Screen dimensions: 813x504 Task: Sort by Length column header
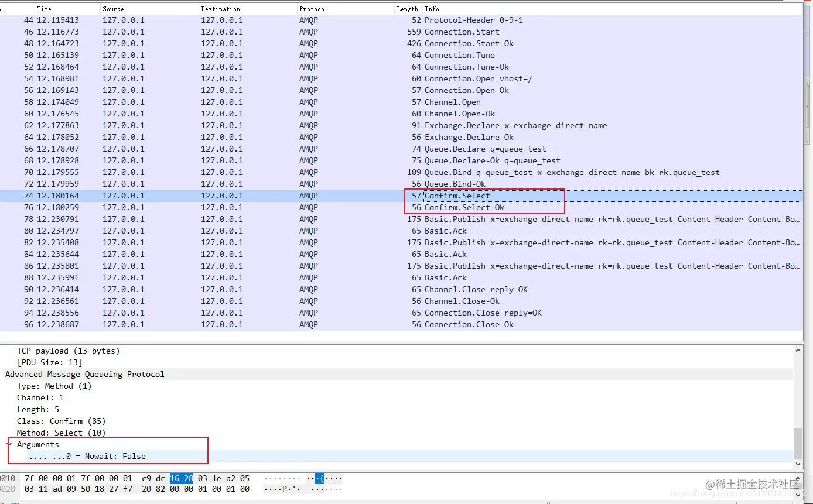tap(408, 9)
